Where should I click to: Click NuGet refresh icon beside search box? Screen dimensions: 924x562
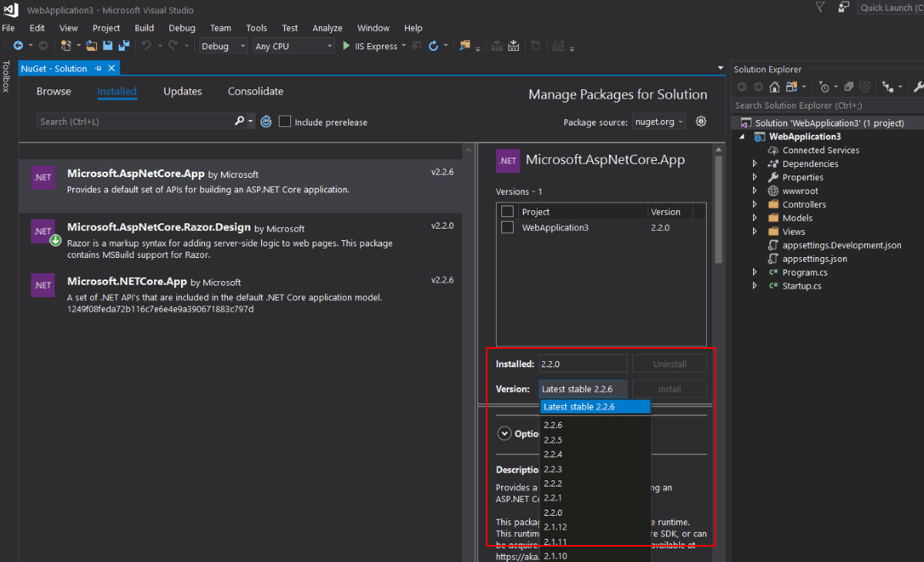tap(266, 122)
